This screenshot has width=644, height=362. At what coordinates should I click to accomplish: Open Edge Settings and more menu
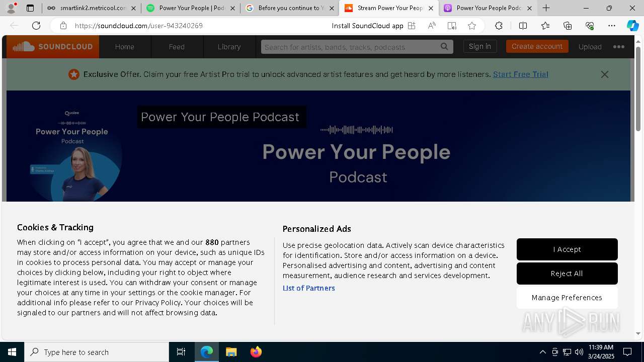coord(612,26)
